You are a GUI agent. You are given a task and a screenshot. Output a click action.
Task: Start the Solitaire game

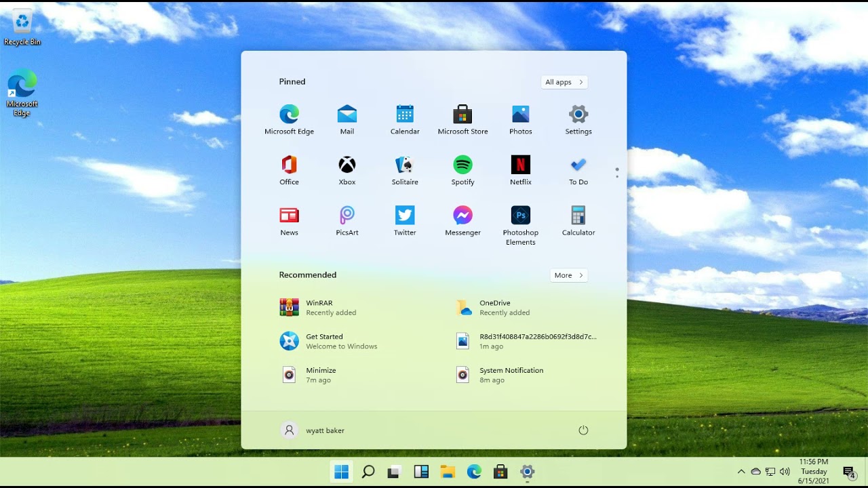(x=405, y=170)
